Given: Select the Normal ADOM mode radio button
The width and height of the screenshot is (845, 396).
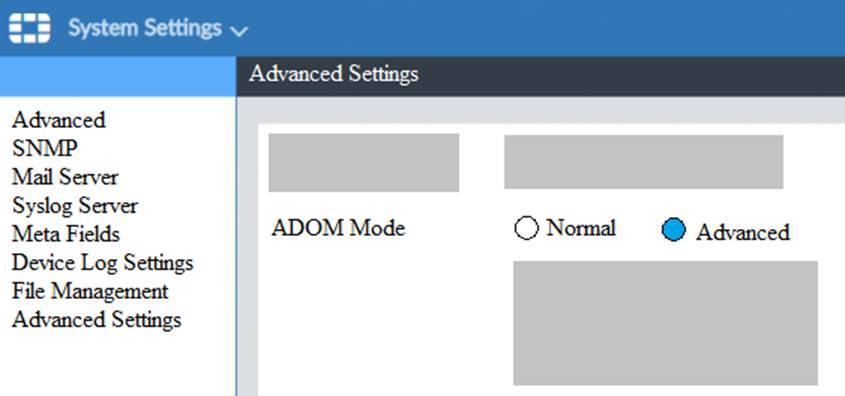Looking at the screenshot, I should tap(527, 228).
